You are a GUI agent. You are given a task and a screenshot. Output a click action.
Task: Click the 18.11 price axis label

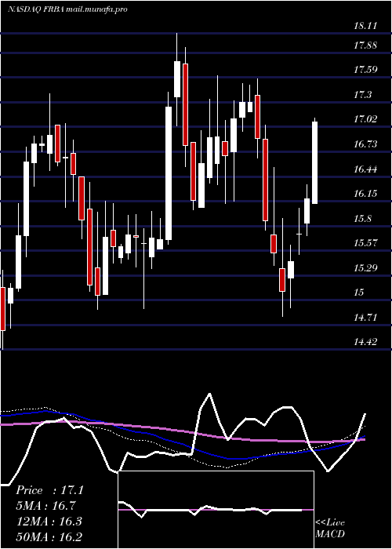point(365,25)
